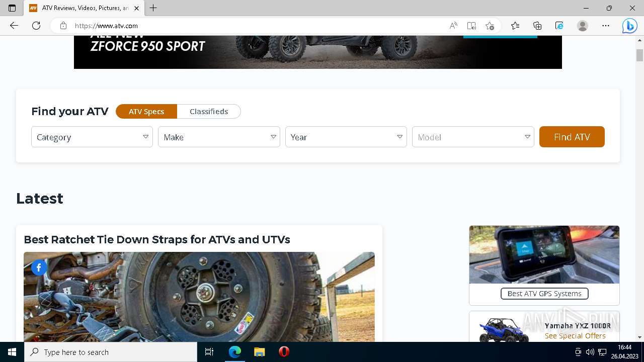Open Edge settings and more menu
The height and width of the screenshot is (362, 644).
click(606, 26)
